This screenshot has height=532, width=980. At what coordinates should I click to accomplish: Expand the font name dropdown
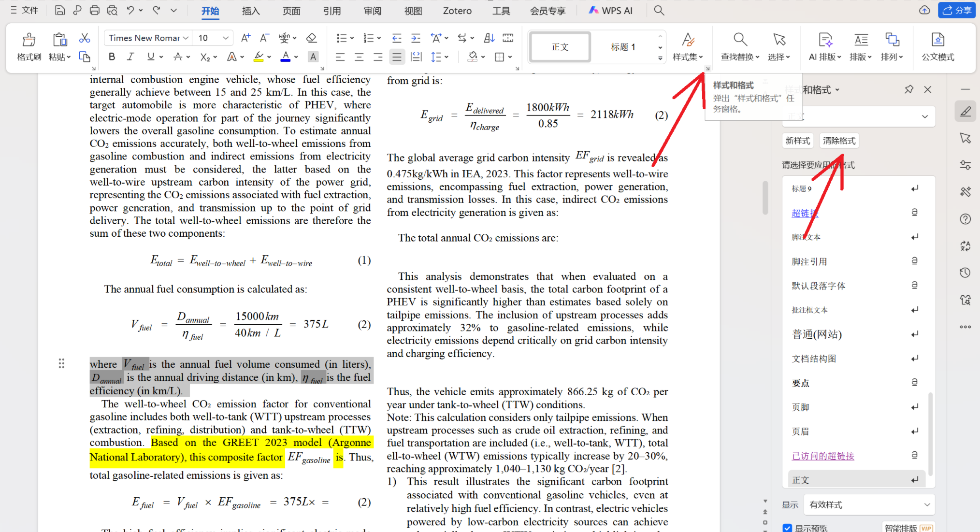[186, 38]
